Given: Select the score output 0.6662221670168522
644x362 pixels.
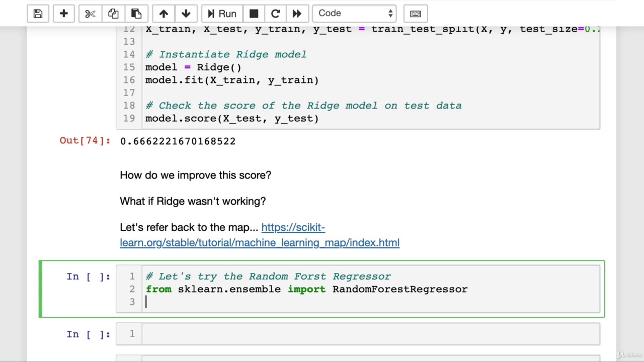Looking at the screenshot, I should point(178,141).
